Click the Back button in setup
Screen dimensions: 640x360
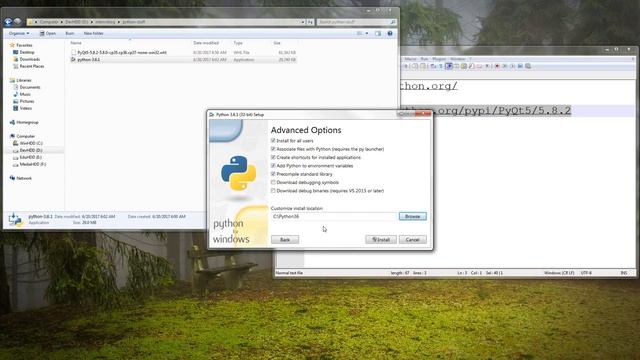point(285,240)
